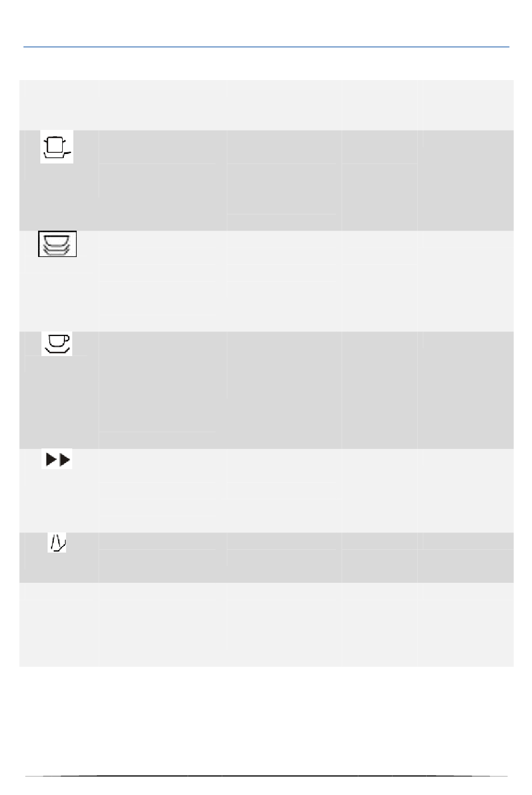Click the blue horizontal line atop the page
Viewport: 532px width, 795px height.
(266, 46)
